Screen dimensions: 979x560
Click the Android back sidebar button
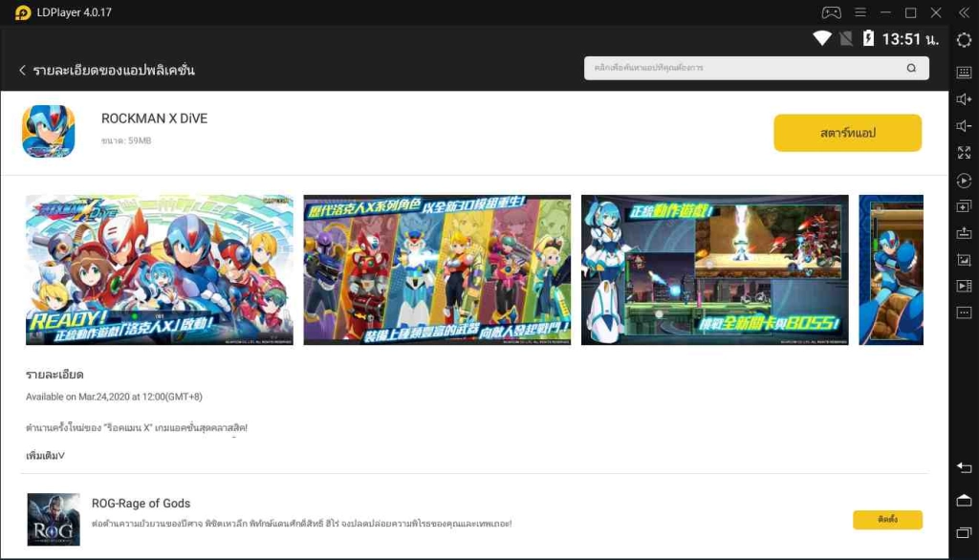coord(964,467)
